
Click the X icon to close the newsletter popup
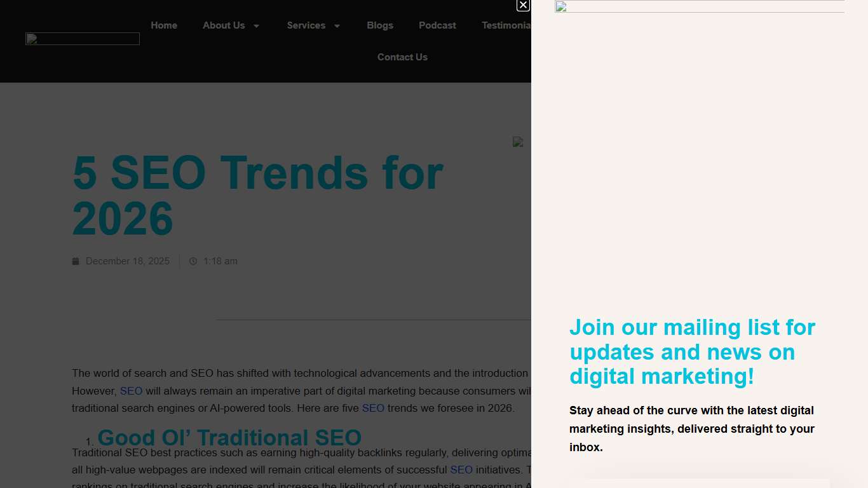[523, 6]
